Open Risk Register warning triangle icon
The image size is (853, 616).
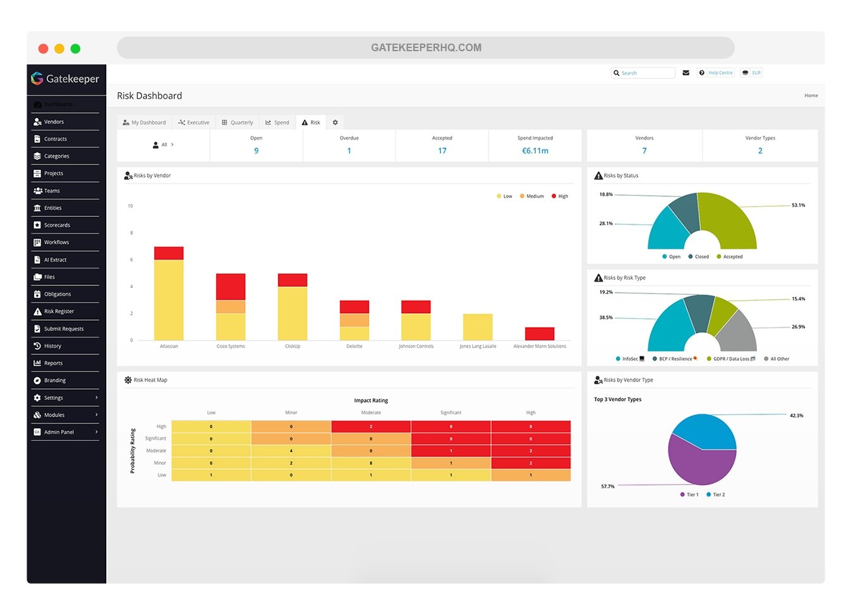(x=37, y=311)
